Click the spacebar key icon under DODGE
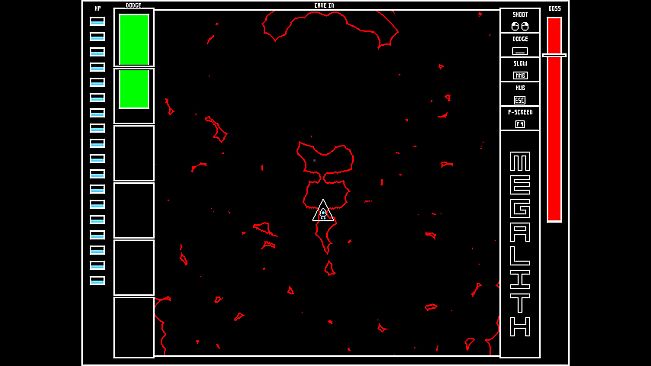 (520, 51)
